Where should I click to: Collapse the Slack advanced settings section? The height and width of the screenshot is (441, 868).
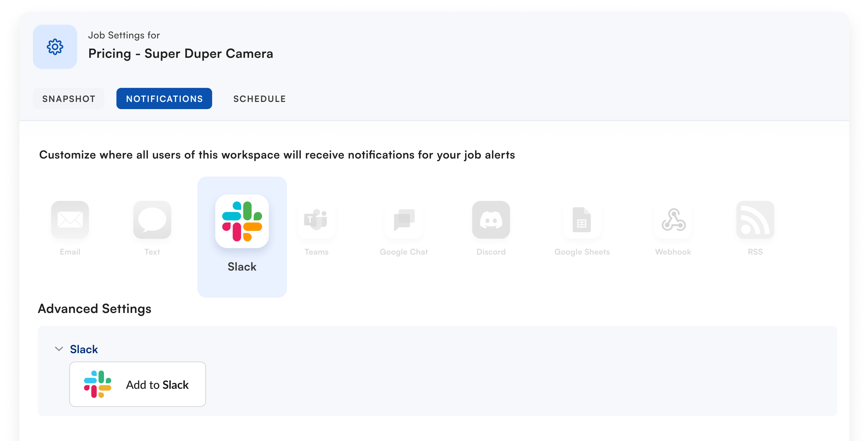tap(58, 349)
